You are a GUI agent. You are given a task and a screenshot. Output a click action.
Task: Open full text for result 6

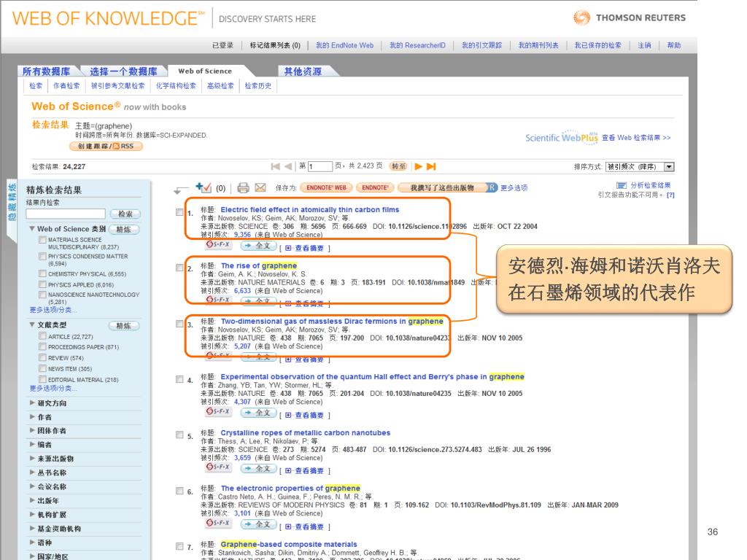[x=258, y=524]
